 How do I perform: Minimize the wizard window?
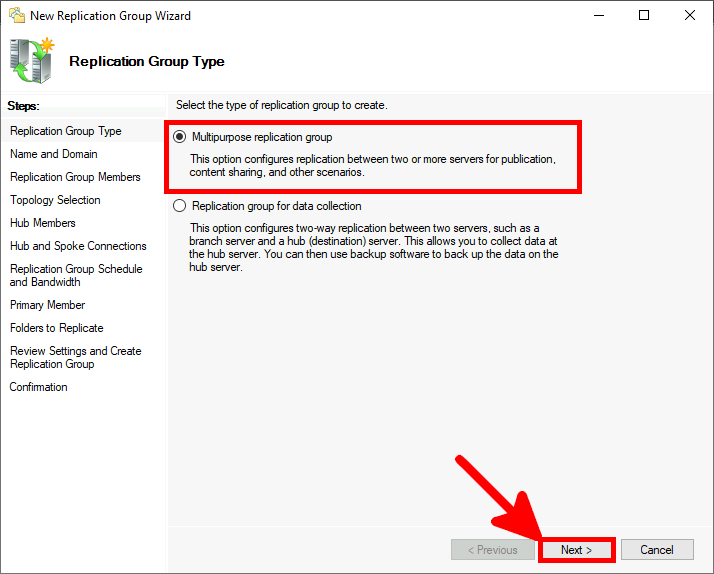point(599,15)
